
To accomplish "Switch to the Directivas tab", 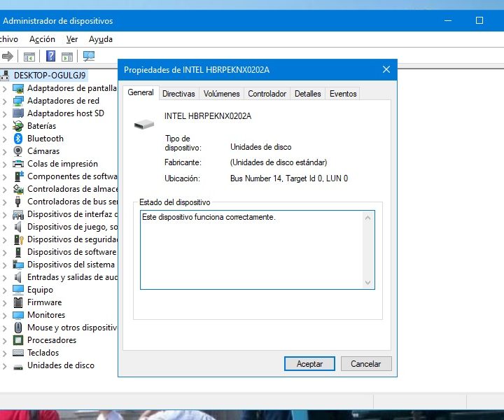I will 178,94.
